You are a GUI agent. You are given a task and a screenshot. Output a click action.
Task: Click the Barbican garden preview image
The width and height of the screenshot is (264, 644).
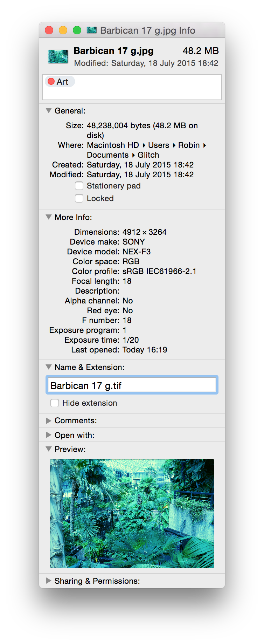(x=132, y=513)
